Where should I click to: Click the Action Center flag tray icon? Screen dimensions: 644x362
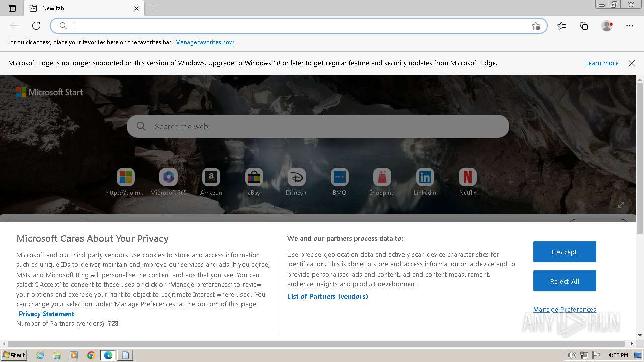(596, 355)
